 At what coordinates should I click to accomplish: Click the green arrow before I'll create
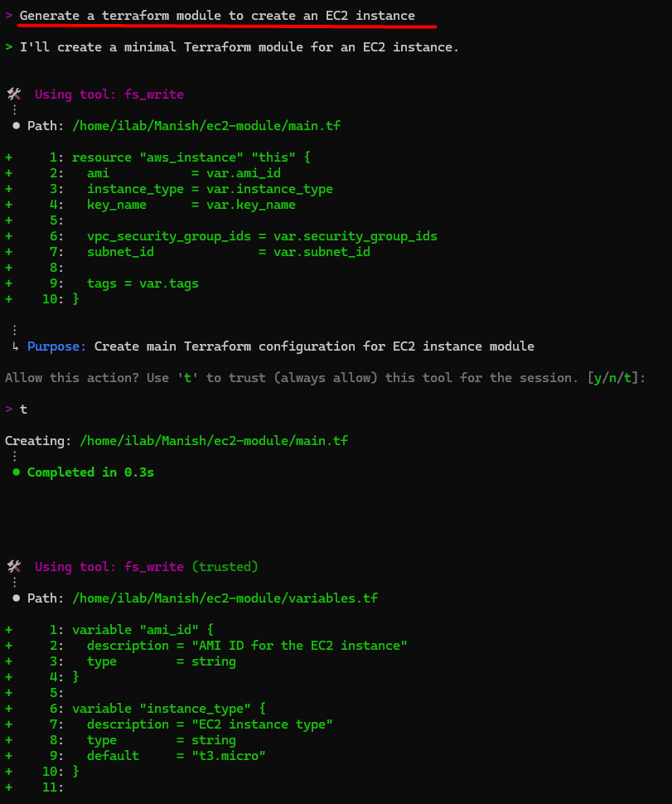coord(8,47)
